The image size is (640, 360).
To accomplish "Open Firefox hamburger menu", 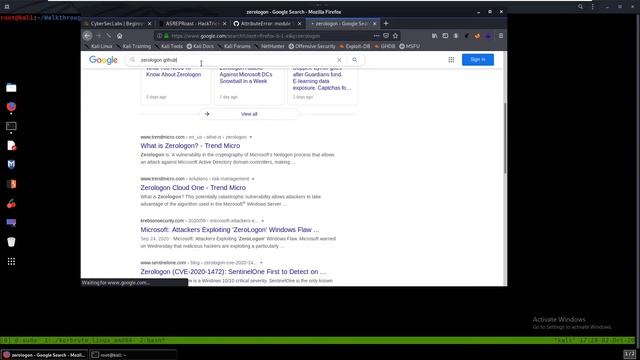I will click(501, 36).
